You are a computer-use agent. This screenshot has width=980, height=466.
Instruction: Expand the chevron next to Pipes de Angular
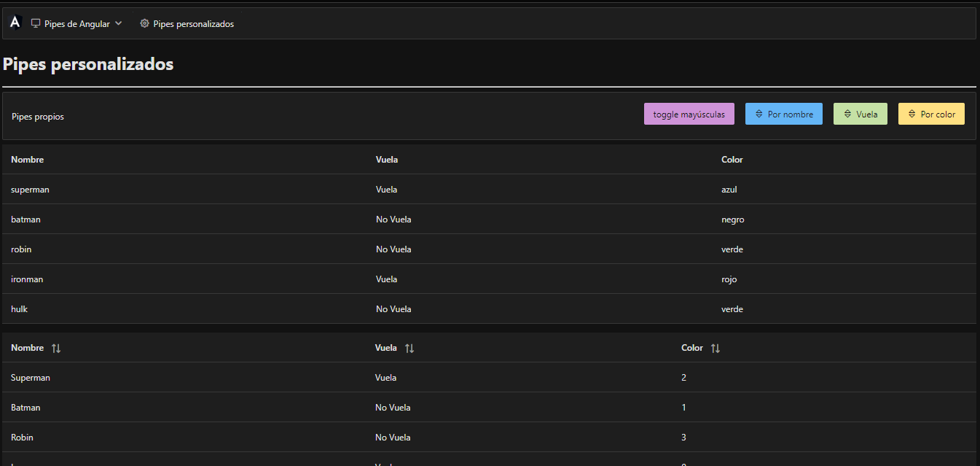pyautogui.click(x=117, y=23)
